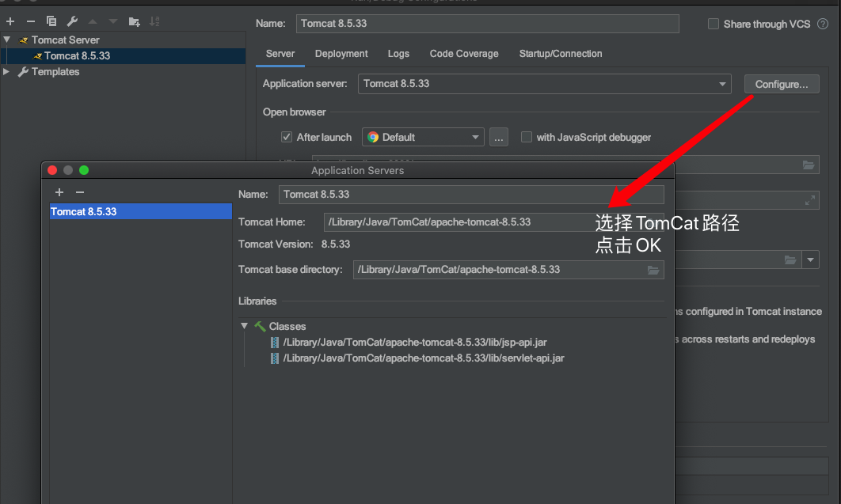Screen dimensions: 841x504
Task: Click green zoom button of Application Servers dialog
Action: 84,170
